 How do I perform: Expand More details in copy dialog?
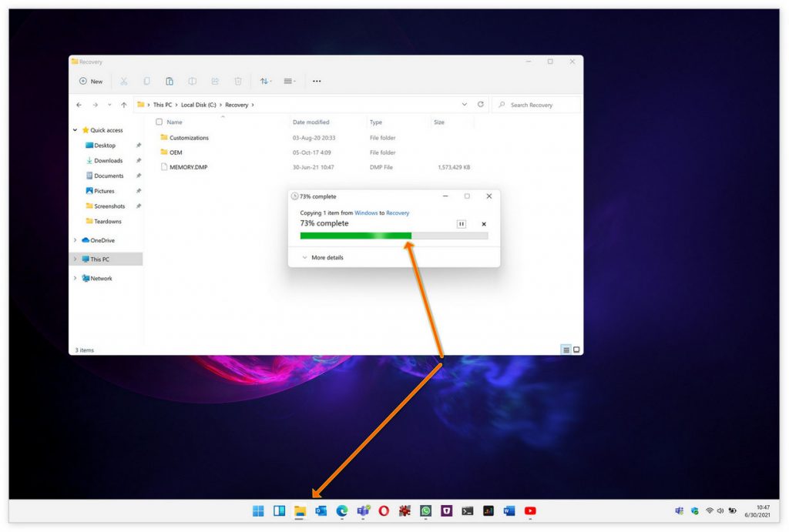point(323,257)
